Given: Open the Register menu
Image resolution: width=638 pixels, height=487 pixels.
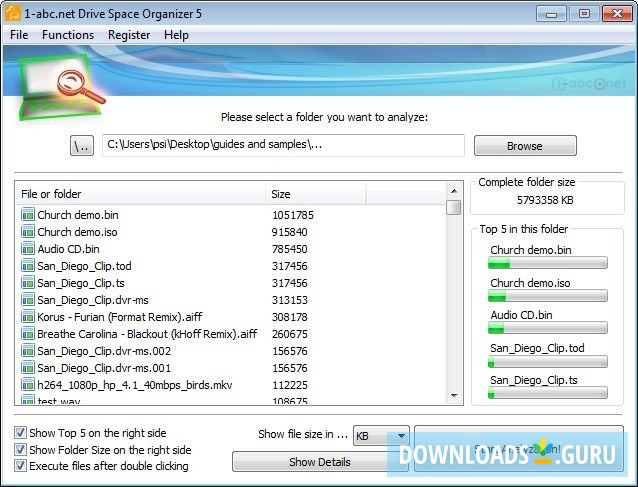Looking at the screenshot, I should [129, 35].
